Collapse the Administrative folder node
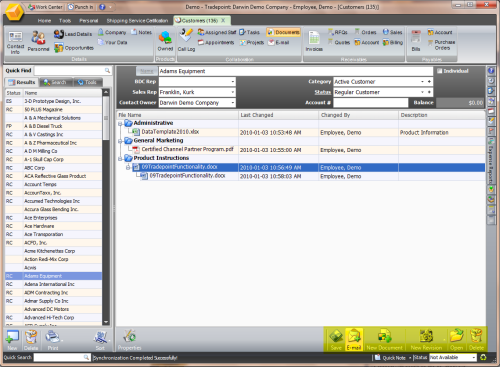500x367 pixels. pos(120,124)
